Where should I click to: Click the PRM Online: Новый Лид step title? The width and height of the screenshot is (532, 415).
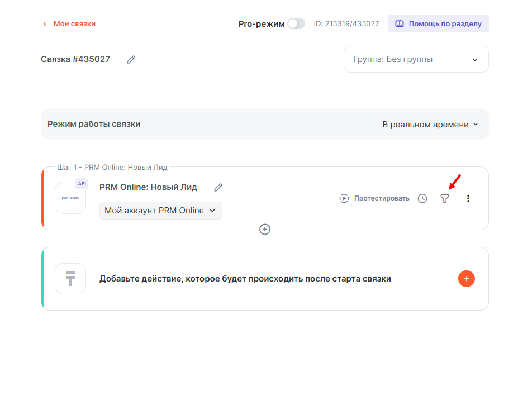tap(148, 187)
